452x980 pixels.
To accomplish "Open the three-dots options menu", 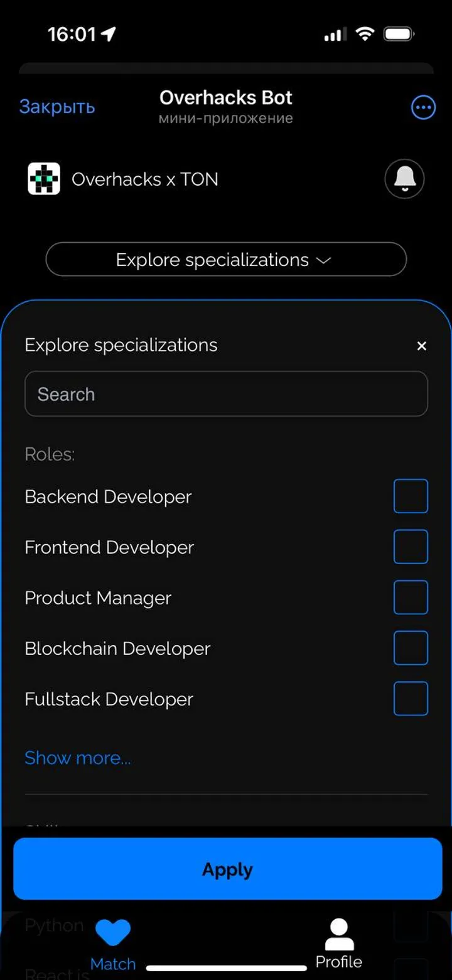I will pyautogui.click(x=423, y=107).
